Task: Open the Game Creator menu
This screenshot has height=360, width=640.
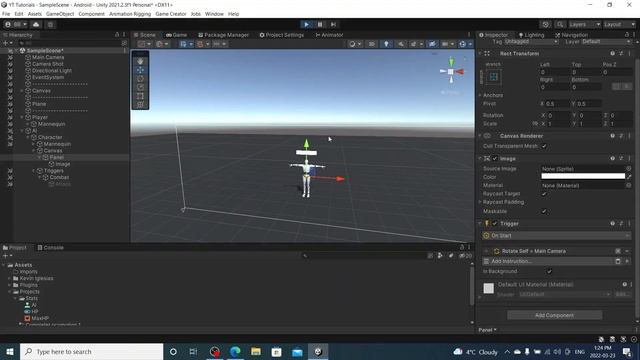Action: 171,14
